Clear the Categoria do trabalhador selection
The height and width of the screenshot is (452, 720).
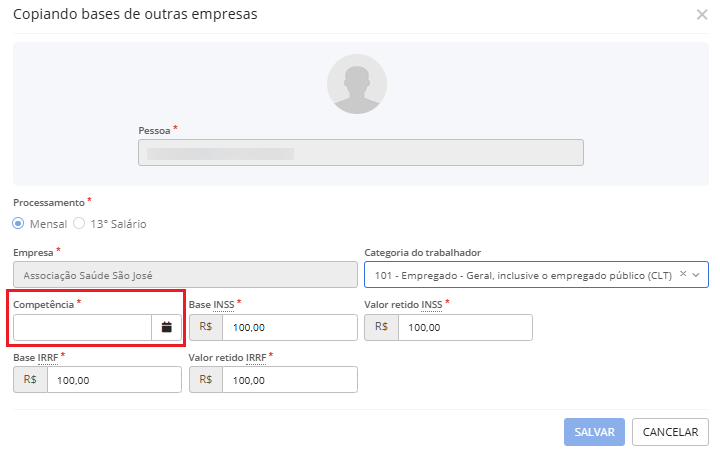coord(682,274)
